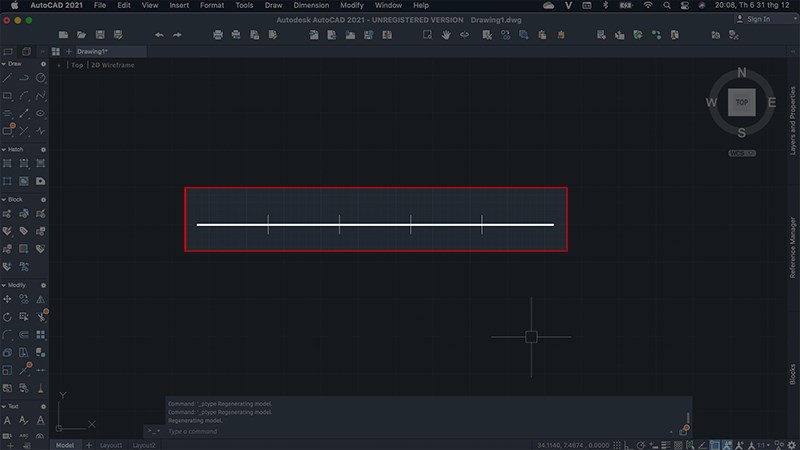Open the 2D Wireframe visual style control
Image resolution: width=800 pixels, height=450 pixels.
point(112,65)
